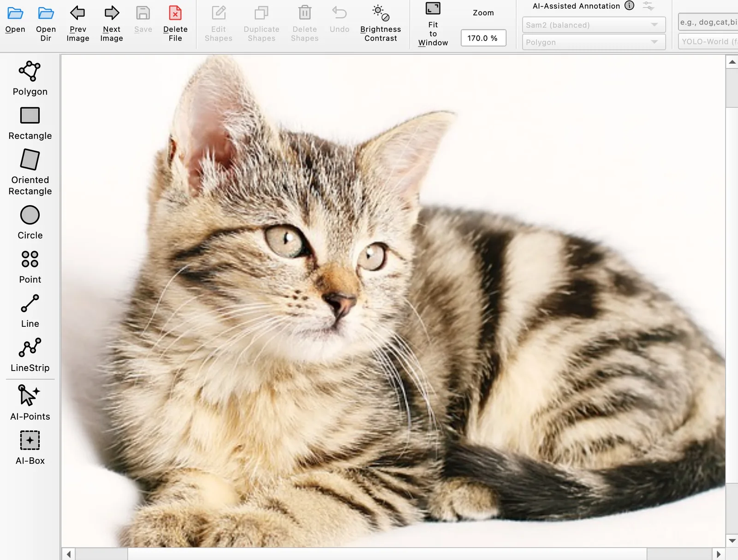738x560 pixels.
Task: Click the Open file icon
Action: point(15,13)
